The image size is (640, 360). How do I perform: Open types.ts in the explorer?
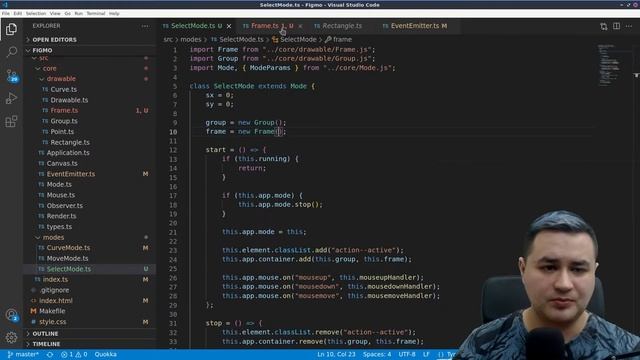click(x=90, y=227)
